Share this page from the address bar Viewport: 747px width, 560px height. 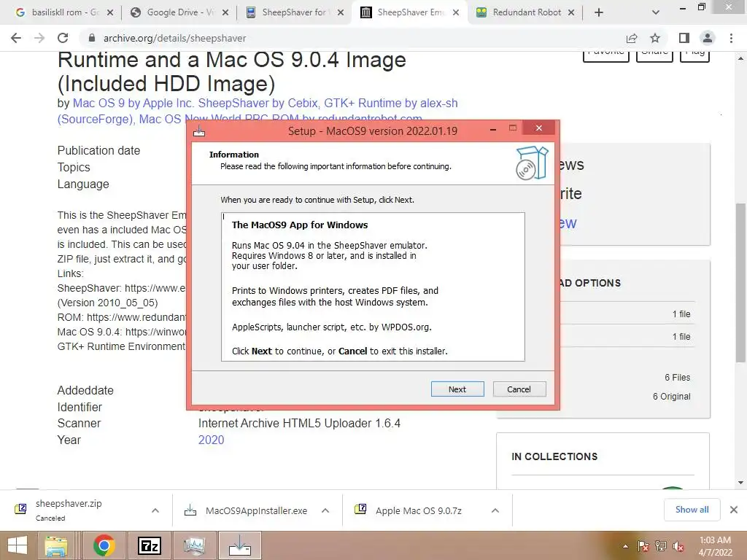point(632,38)
